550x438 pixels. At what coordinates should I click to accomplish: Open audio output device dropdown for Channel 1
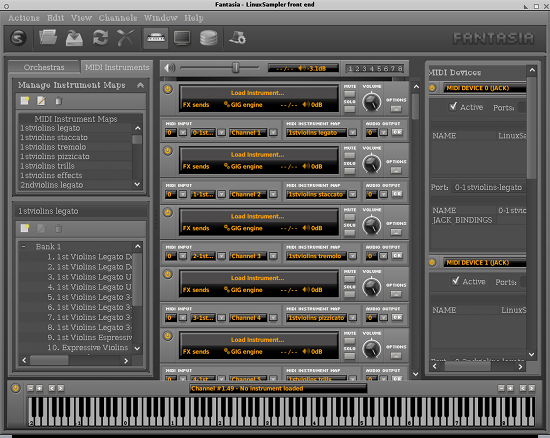click(x=383, y=133)
